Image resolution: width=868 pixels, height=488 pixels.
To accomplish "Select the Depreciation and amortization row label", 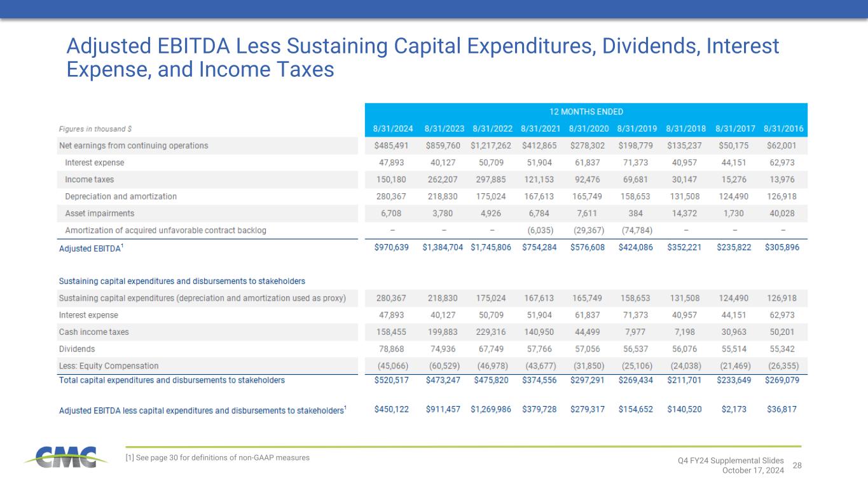I will pyautogui.click(x=121, y=196).
